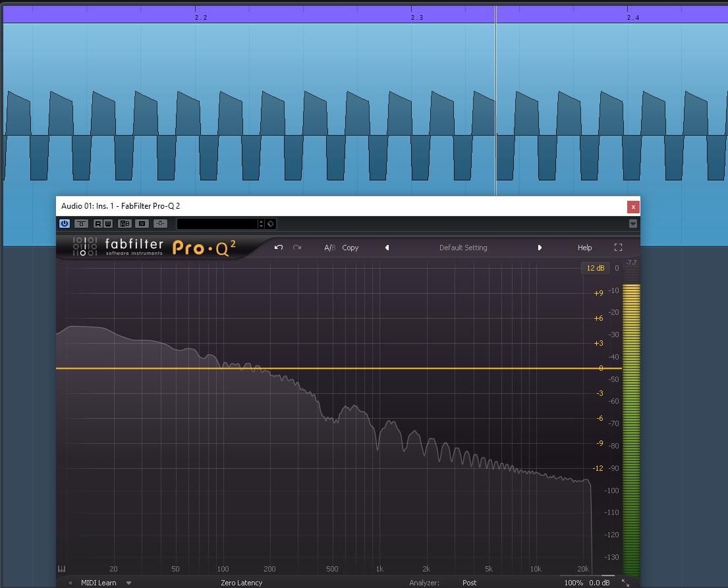Copy current state with Copy button
The height and width of the screenshot is (588, 728).
tap(350, 248)
